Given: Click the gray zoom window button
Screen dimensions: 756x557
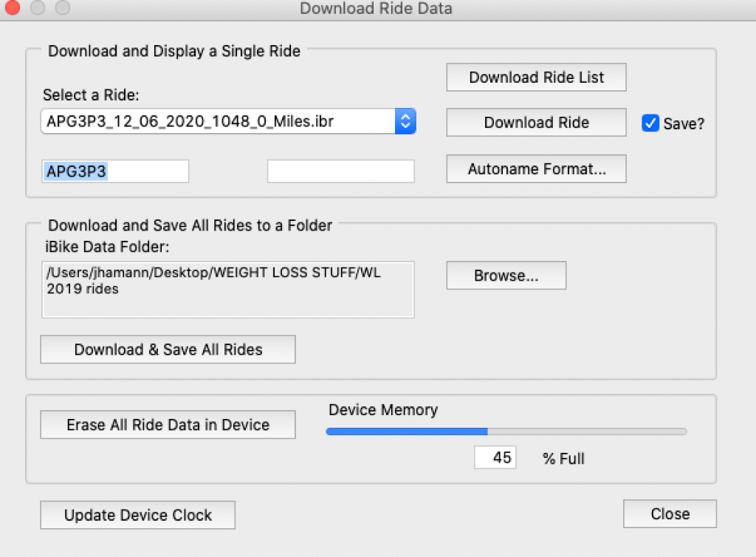Looking at the screenshot, I should tap(62, 8).
